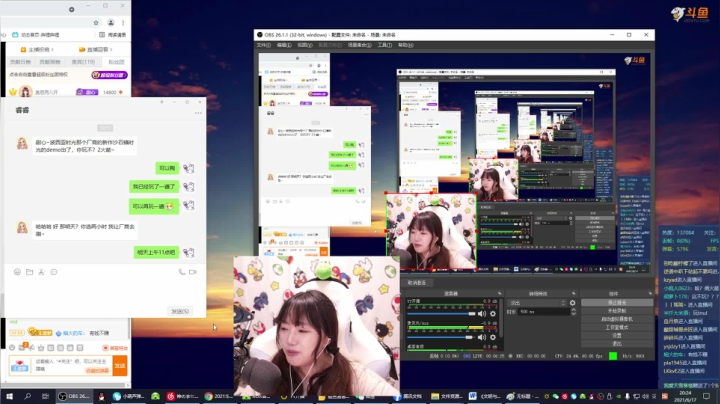
Task: Switch to the 粉丝团 tab
Action: pyautogui.click(x=116, y=62)
